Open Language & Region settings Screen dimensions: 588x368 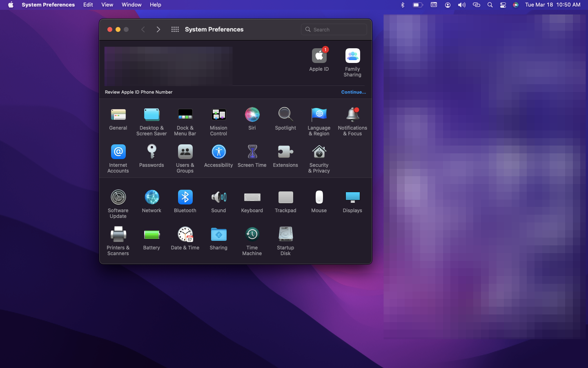point(319,121)
